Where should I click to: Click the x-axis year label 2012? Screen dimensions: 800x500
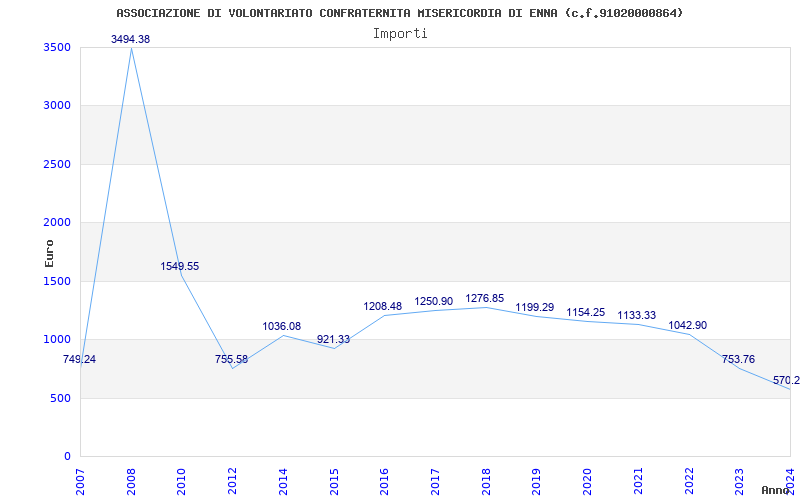pos(232,482)
